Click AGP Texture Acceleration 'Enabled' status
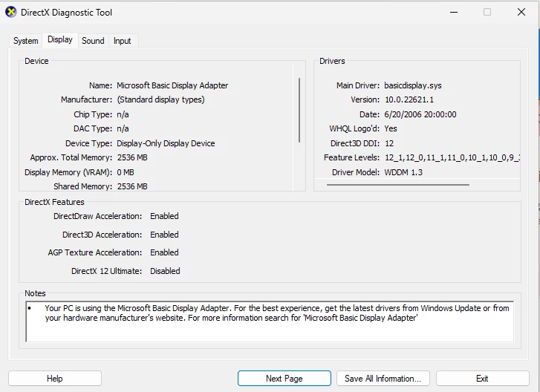This screenshot has height=392, width=540. [164, 252]
